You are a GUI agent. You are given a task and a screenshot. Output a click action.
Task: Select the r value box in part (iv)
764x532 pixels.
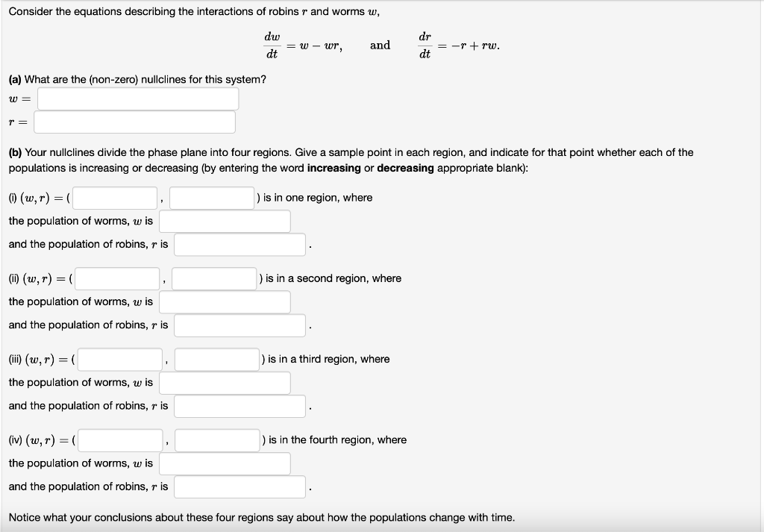217,439
